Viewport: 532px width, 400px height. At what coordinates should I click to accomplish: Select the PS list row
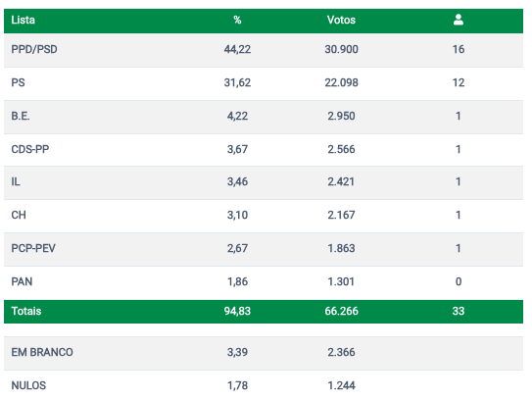pyautogui.click(x=264, y=83)
